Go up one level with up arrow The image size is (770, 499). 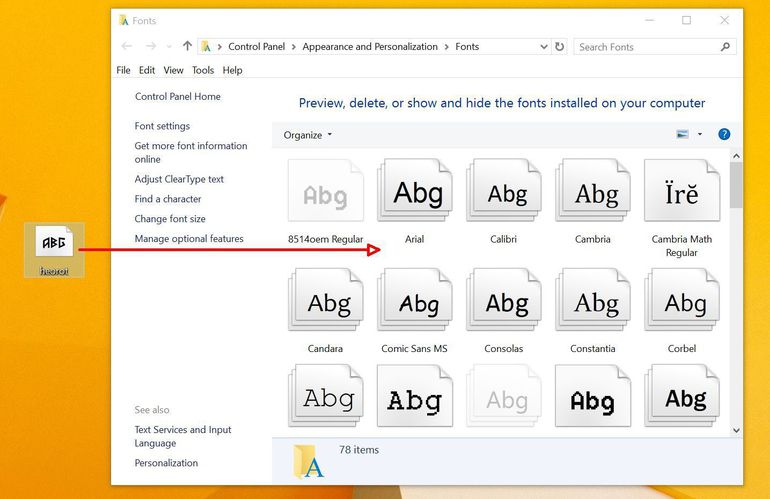coord(187,46)
